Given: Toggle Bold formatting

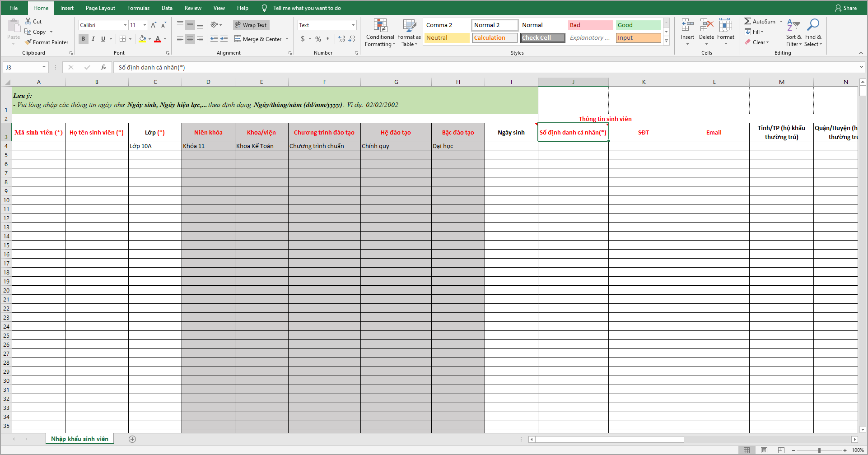Looking at the screenshot, I should (83, 39).
